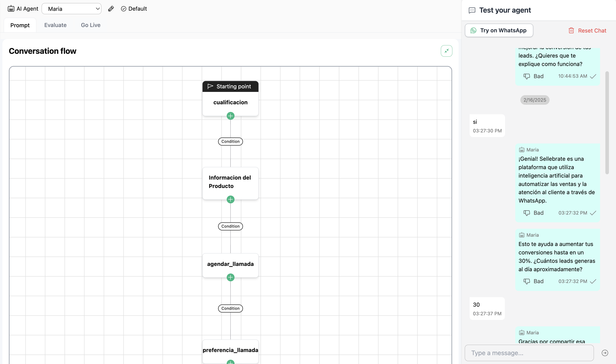Click the Maria robot icon above ¡Genial! message
The width and height of the screenshot is (616, 364).
point(522,150)
